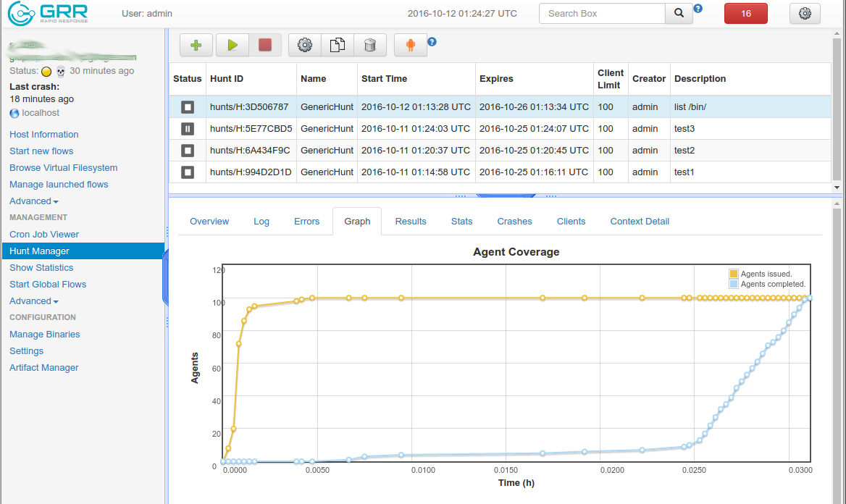Focus the Search Box input field
The image size is (846, 504).
[602, 14]
